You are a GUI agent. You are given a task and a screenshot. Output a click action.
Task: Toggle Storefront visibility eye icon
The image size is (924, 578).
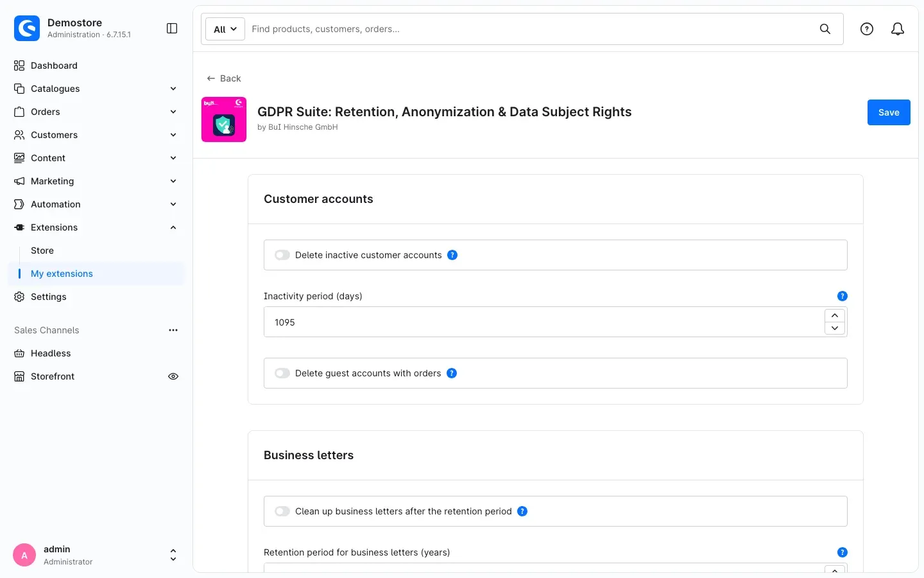(x=173, y=376)
